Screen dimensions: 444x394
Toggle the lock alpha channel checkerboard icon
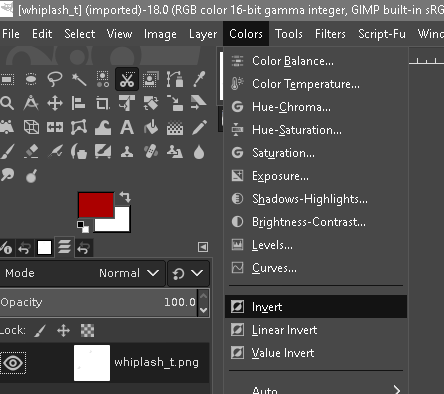pyautogui.click(x=87, y=331)
